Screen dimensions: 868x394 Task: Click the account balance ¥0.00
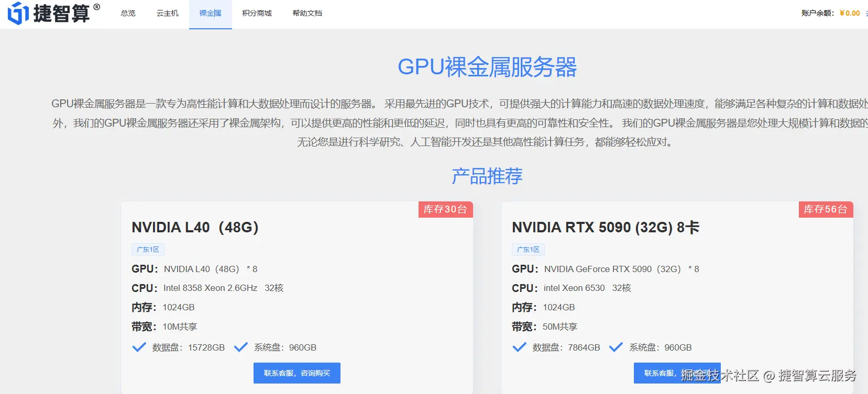pos(849,13)
